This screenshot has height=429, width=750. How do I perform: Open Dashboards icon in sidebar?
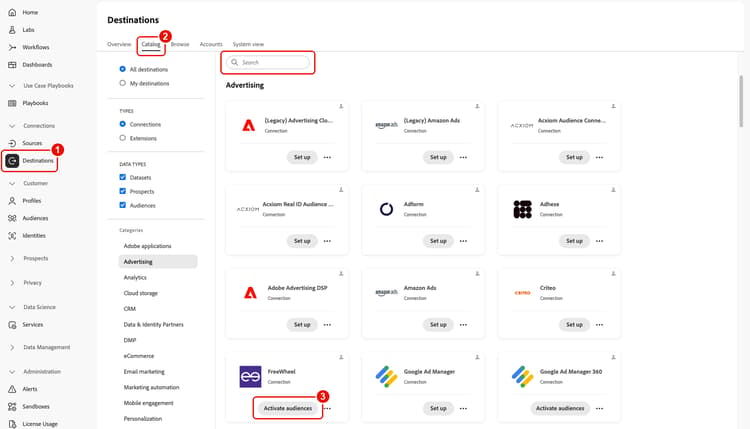(x=12, y=65)
